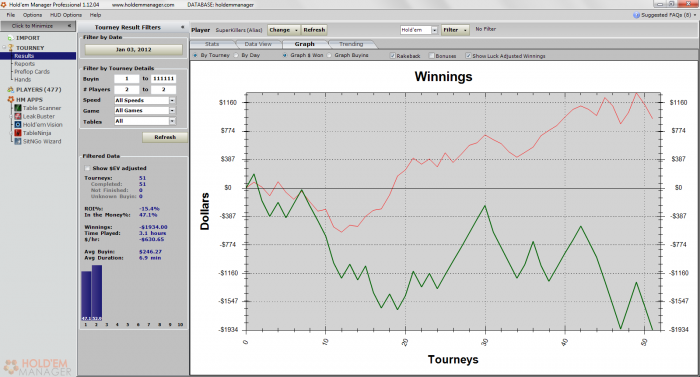Open the Change player dropdown
Viewport: 700px width, 377px height.
[x=283, y=30]
